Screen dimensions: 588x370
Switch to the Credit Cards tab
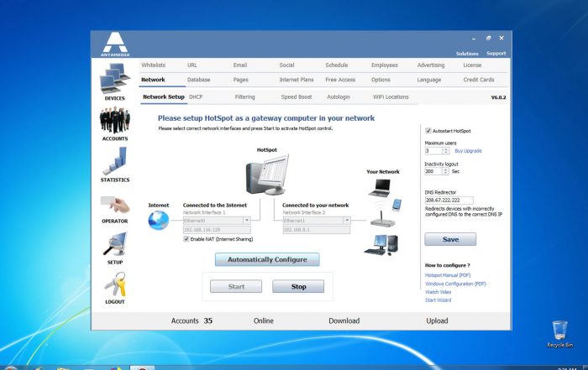(x=479, y=80)
